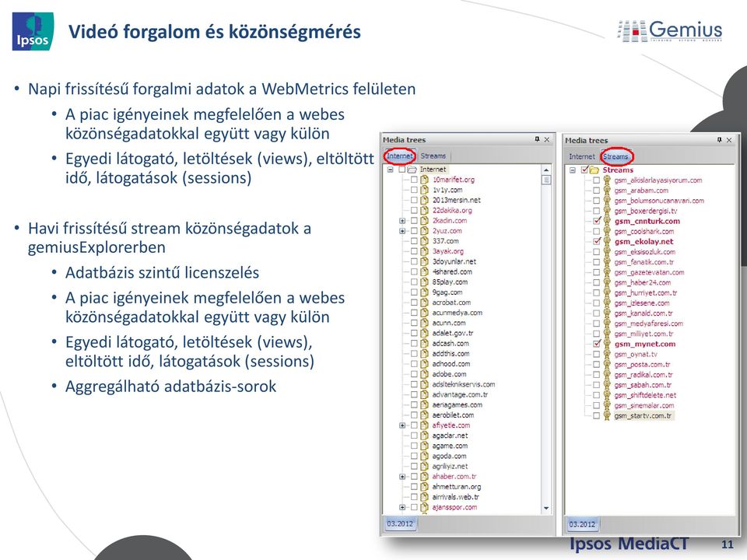Click stream icon beside gsm_coolshark.com
This screenshot has height=560, width=747.
607,231
